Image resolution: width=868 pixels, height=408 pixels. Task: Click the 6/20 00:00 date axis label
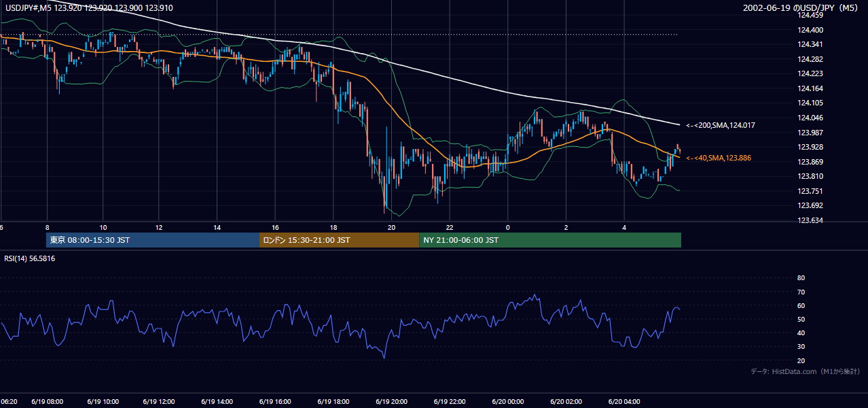click(x=508, y=401)
